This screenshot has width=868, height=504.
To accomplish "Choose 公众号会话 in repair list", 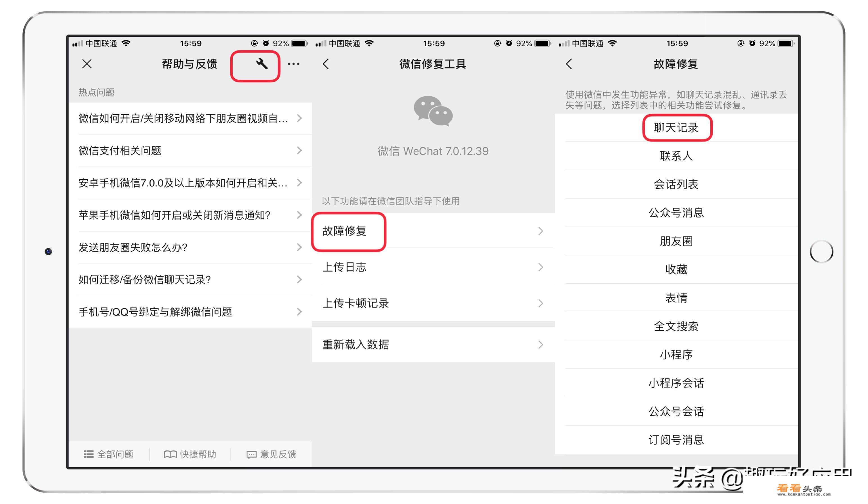I will [676, 411].
